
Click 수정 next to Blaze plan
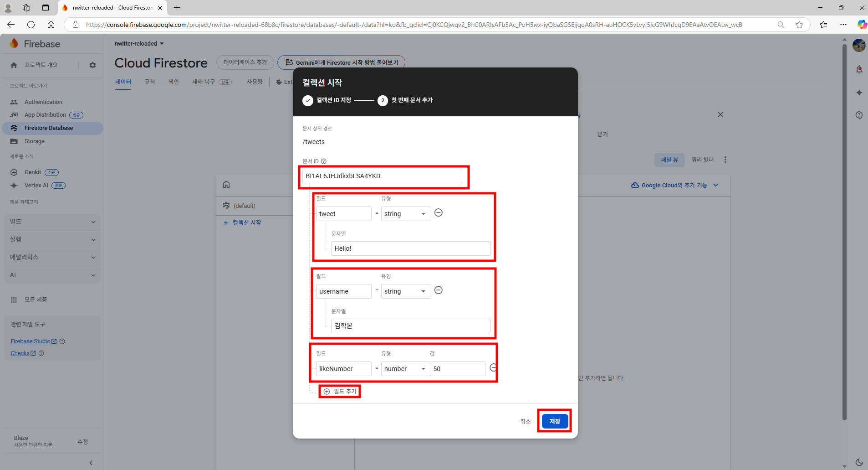82,442
